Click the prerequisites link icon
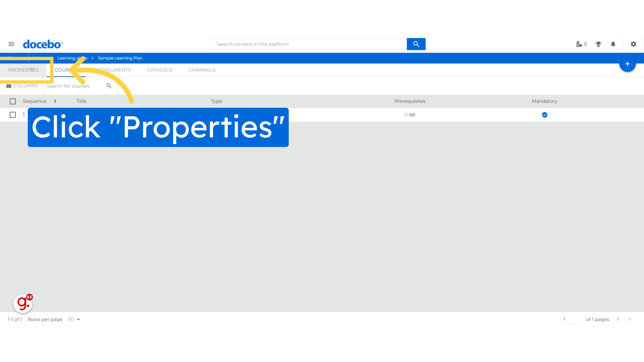This screenshot has height=362, width=644. click(412, 115)
